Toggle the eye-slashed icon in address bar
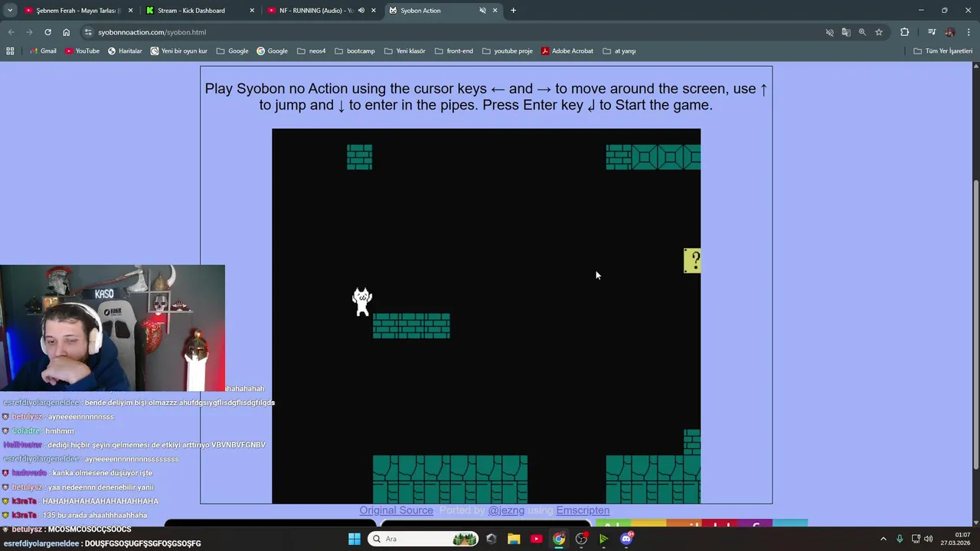 (829, 32)
